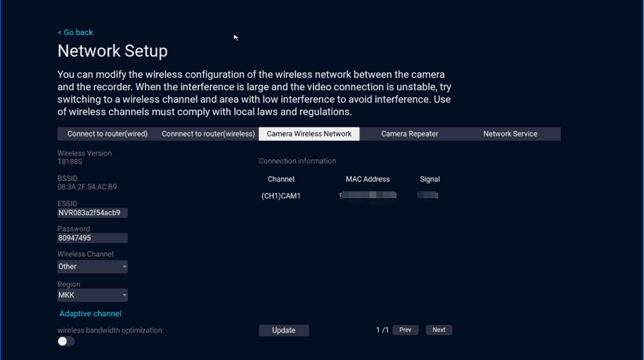Screen dimensions: 644x360
Task: Click the Next page button
Action: point(439,330)
